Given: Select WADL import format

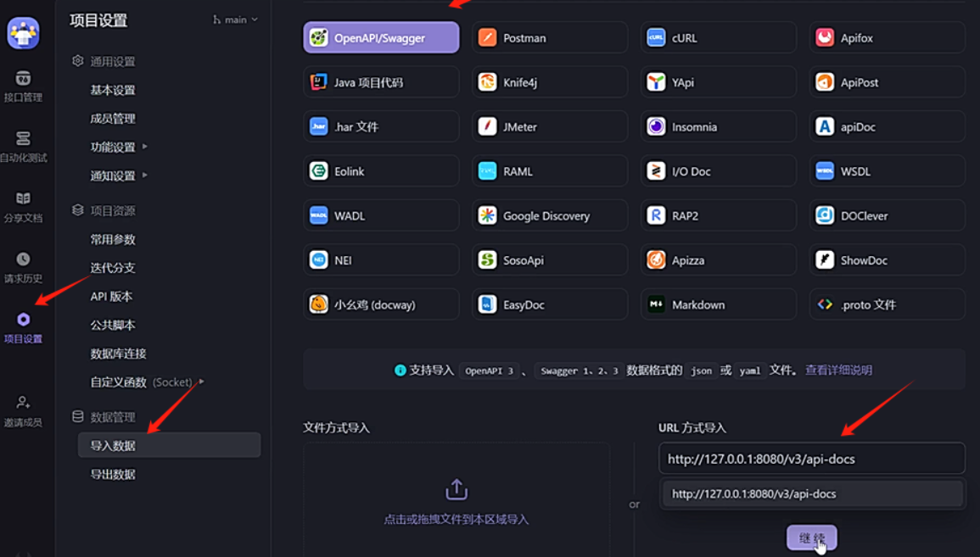Looking at the screenshot, I should [381, 215].
